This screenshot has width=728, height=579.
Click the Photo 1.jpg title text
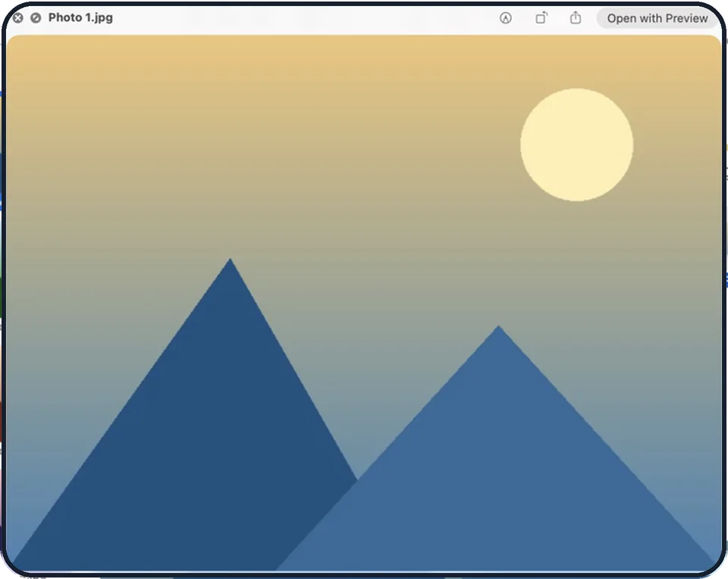[80, 17]
